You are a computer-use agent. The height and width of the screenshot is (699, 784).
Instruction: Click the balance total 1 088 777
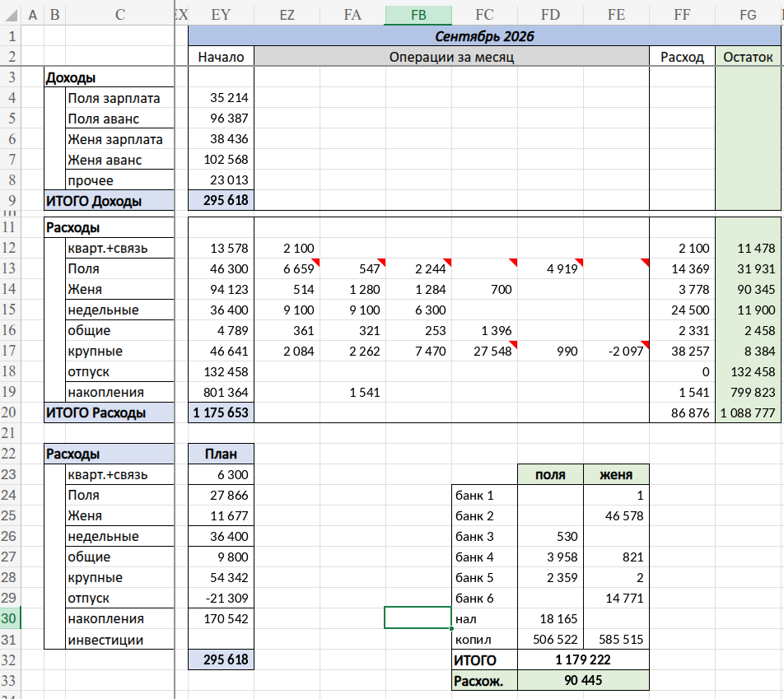[x=748, y=412]
